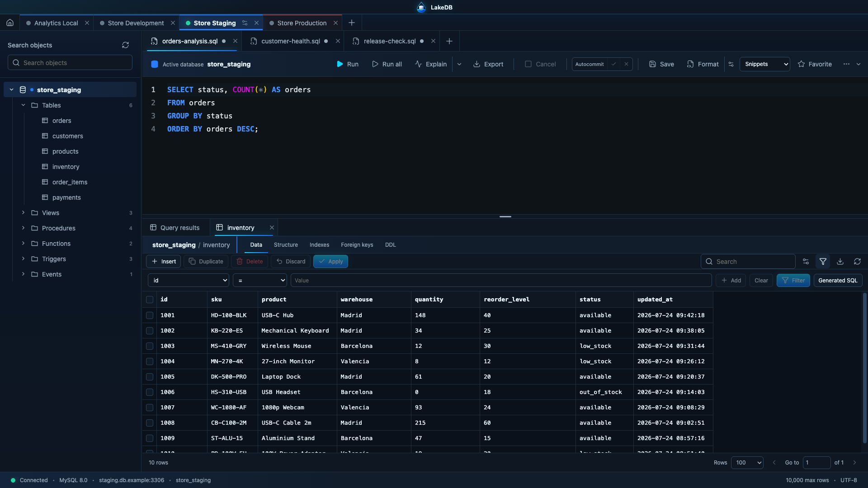This screenshot has height=488, width=868.
Task: Open column settings icon beside the Search box
Action: click(x=806, y=262)
